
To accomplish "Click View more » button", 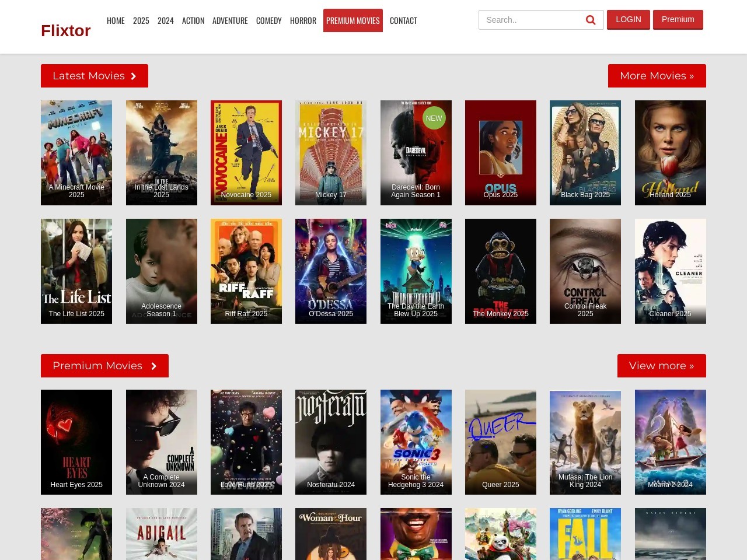I will pyautogui.click(x=662, y=366).
